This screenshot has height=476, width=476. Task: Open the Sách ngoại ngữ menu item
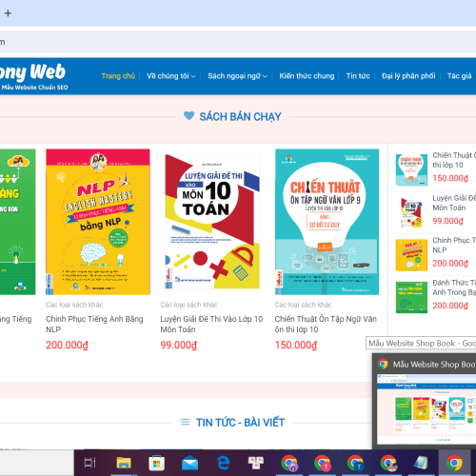click(x=234, y=76)
